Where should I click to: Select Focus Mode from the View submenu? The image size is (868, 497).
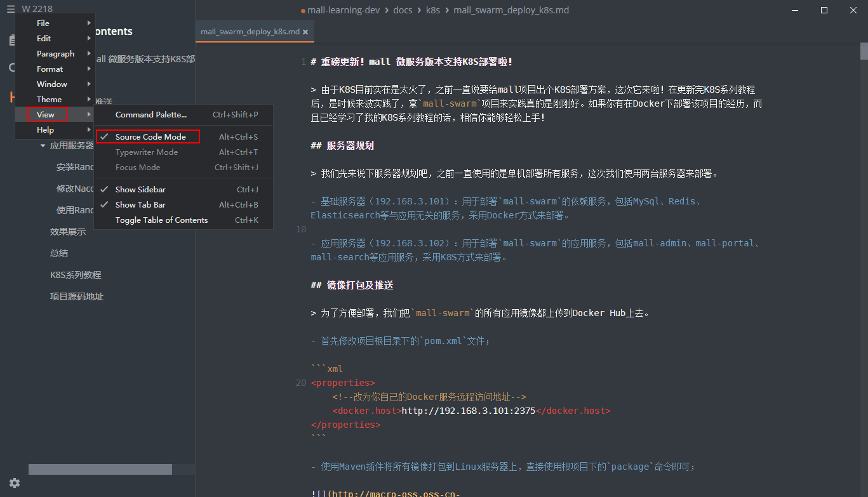point(138,167)
